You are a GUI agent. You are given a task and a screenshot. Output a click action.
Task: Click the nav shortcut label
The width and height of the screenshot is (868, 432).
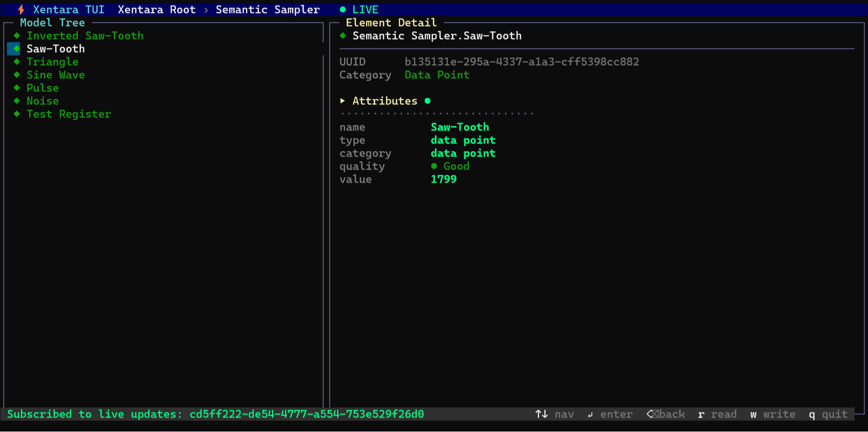pyautogui.click(x=564, y=414)
